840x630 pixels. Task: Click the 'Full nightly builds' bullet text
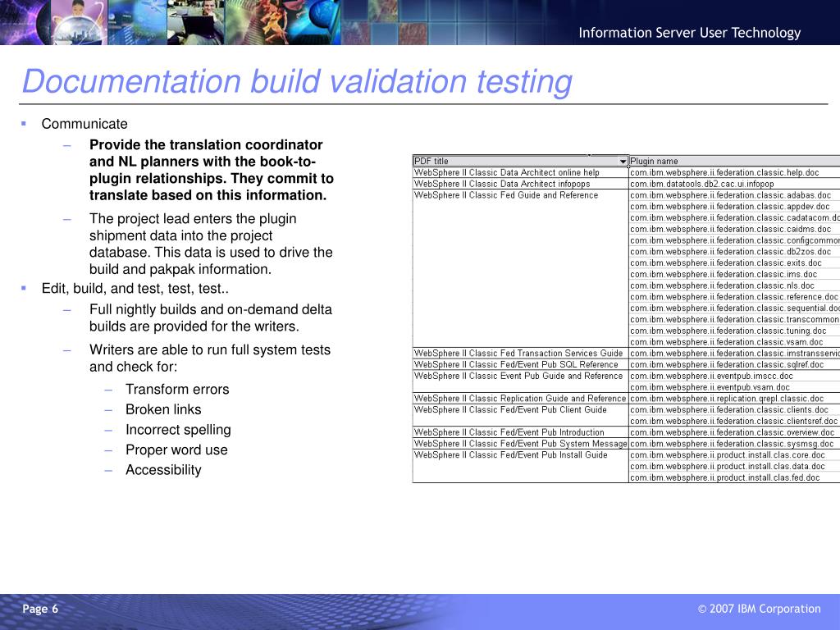pos(211,317)
